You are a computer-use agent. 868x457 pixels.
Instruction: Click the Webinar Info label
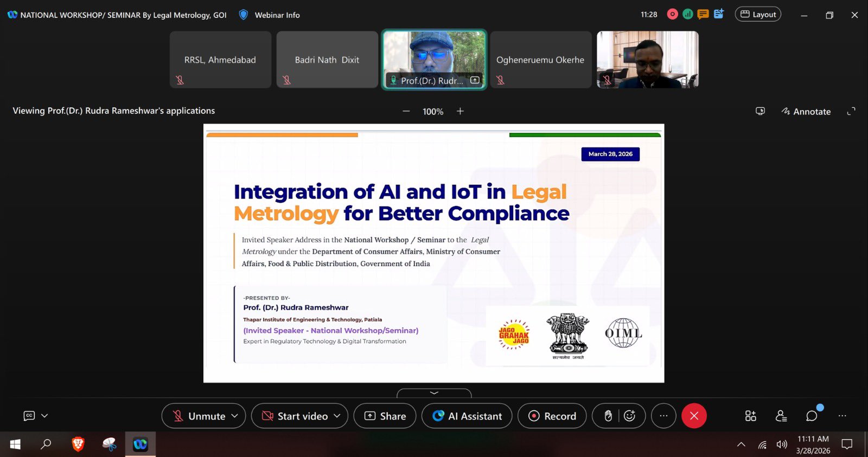277,15
